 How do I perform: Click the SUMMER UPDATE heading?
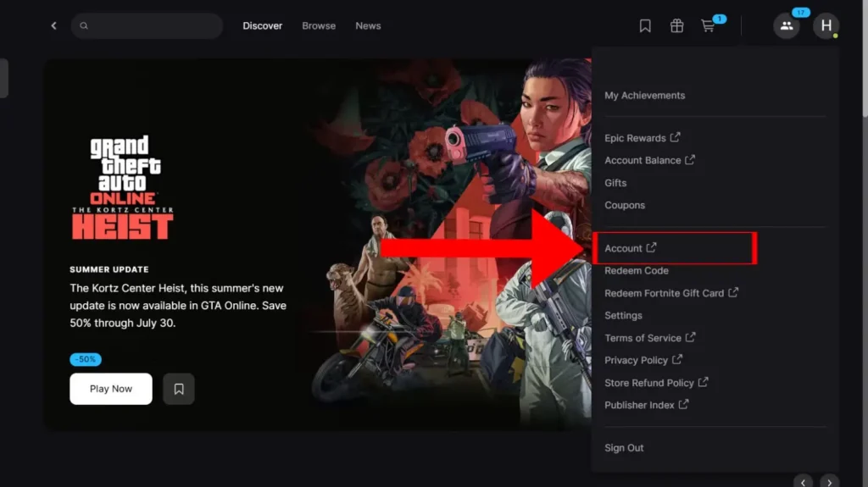[x=109, y=269]
